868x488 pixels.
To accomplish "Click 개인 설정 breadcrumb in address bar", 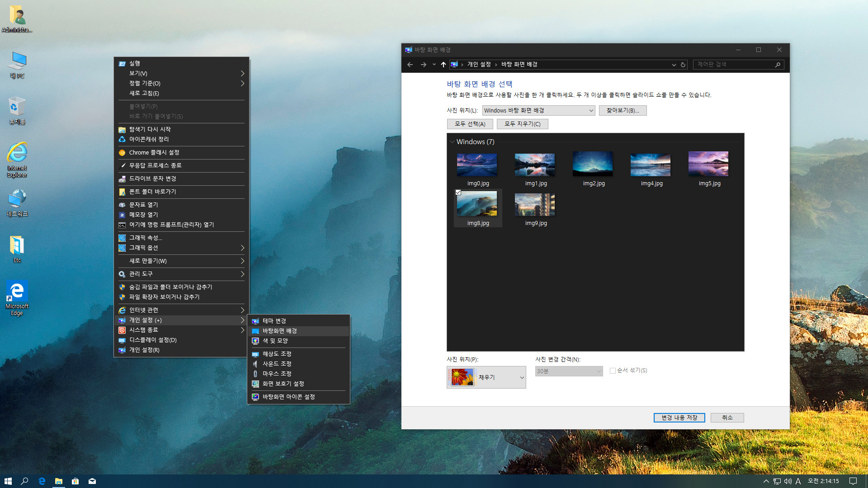I will [479, 65].
